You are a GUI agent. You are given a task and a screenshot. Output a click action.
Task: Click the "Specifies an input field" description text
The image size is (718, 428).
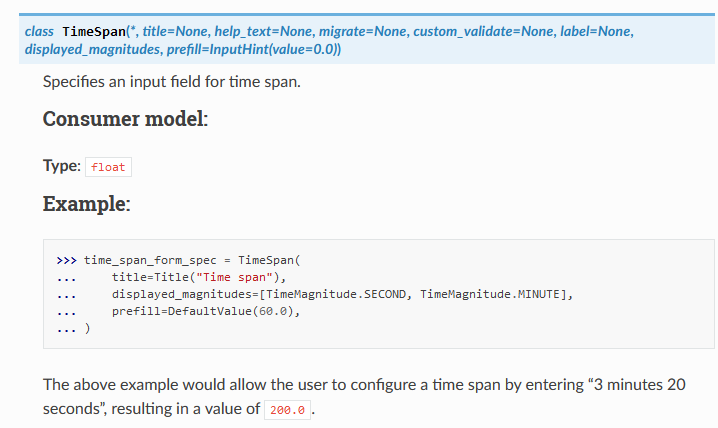coord(171,80)
